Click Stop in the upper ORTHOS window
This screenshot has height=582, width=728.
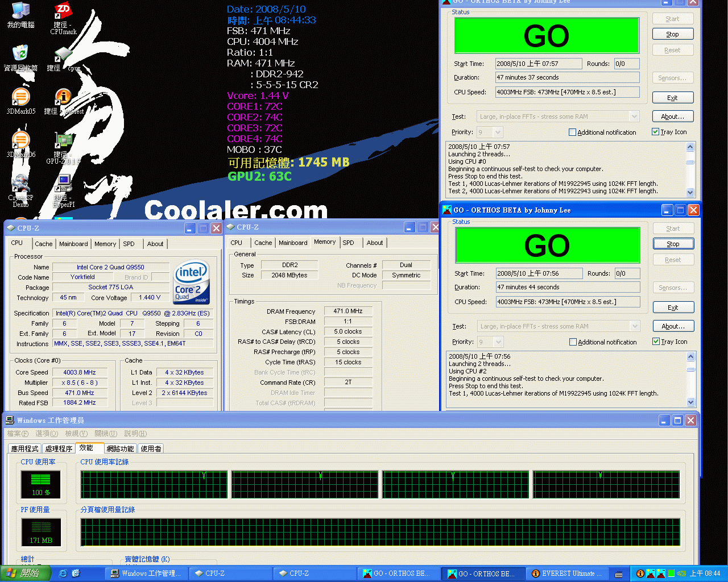672,34
